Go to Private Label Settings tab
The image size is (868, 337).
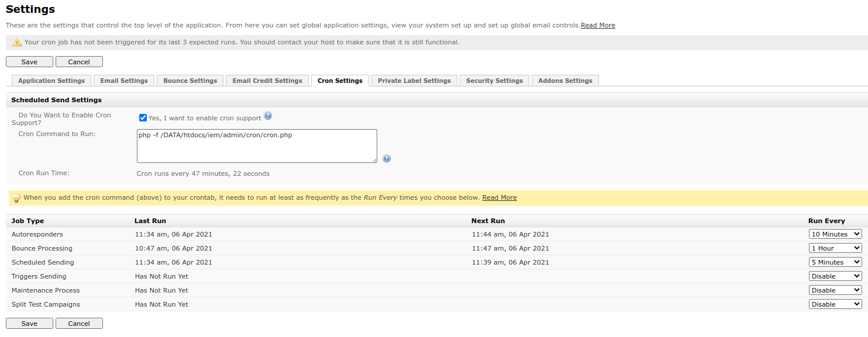[x=414, y=81]
